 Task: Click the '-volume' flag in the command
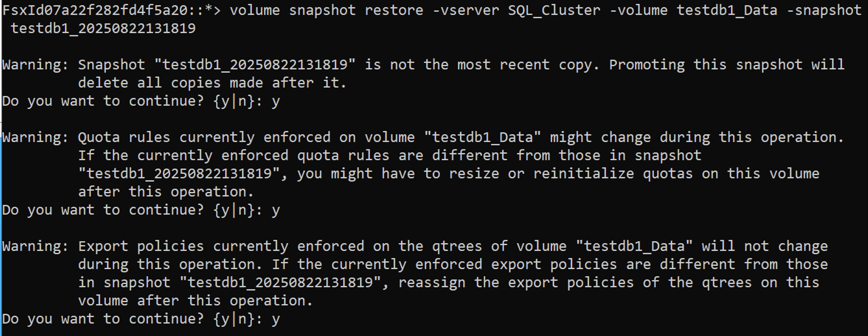[639, 10]
